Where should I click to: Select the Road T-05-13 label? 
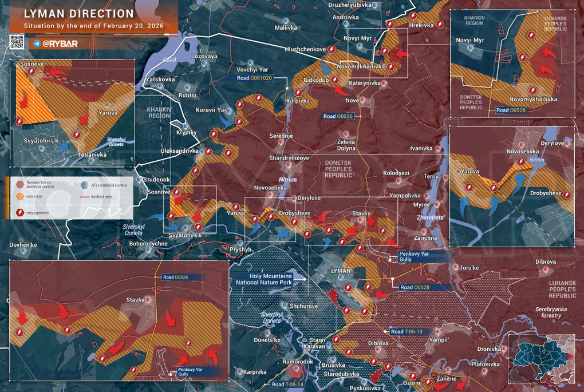[x=406, y=331]
